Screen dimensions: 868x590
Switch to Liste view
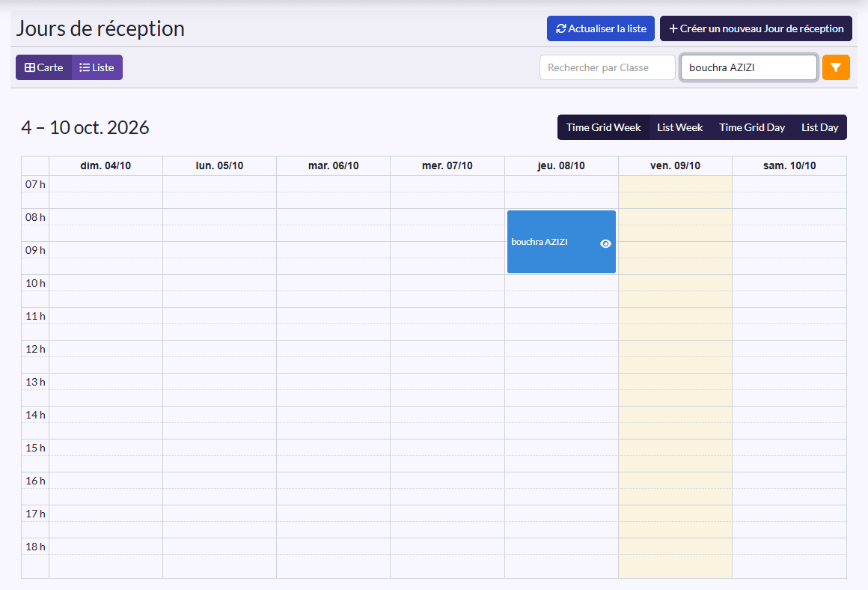click(x=97, y=67)
